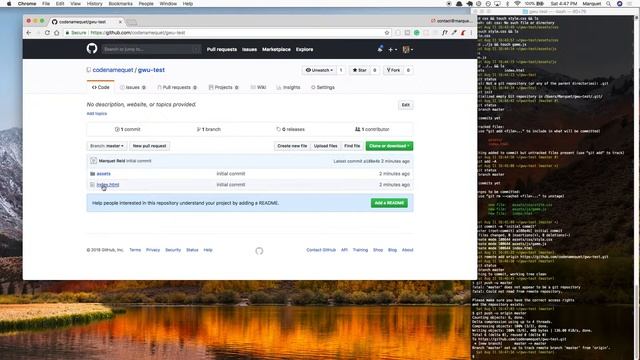Image resolution: width=640 pixels, height=360 pixels.
Task: Open Wi-Fi status in menu bar
Action: [517, 4]
